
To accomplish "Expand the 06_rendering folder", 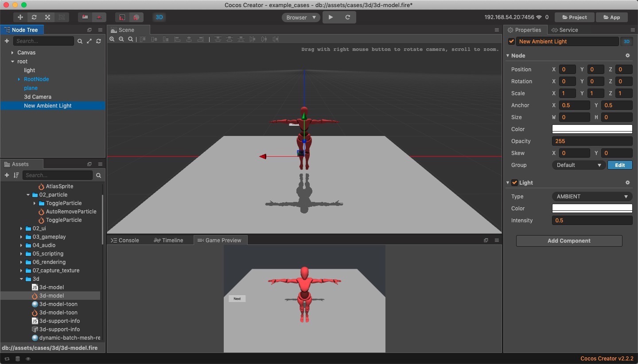I will coord(21,262).
